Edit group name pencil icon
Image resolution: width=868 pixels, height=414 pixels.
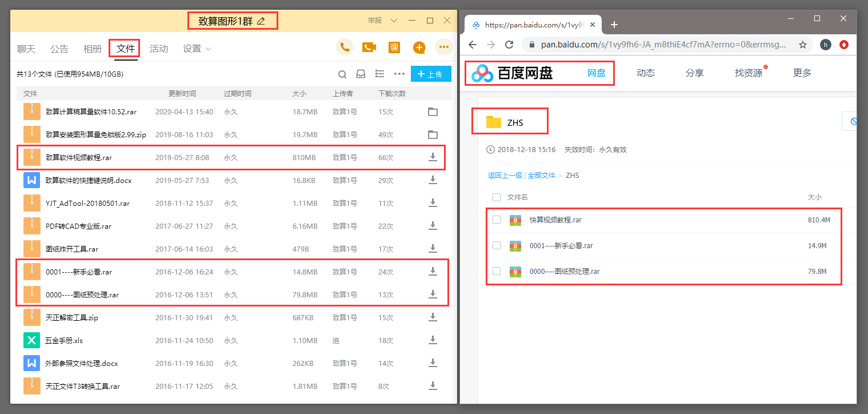pos(261,21)
